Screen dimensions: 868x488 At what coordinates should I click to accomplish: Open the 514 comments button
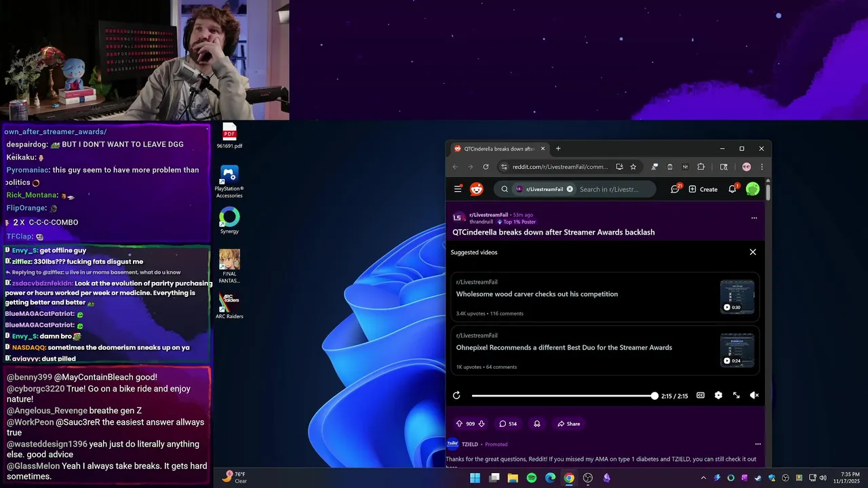click(508, 424)
